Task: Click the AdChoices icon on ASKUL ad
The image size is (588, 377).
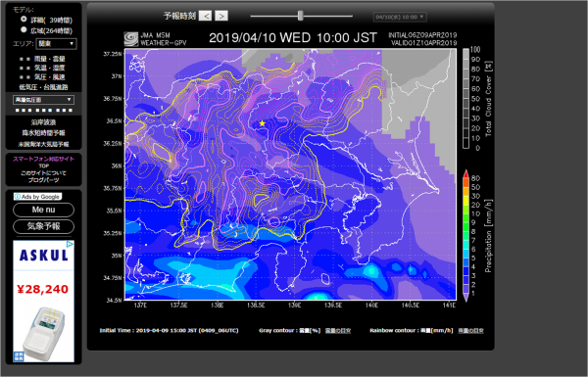Action: (x=70, y=245)
